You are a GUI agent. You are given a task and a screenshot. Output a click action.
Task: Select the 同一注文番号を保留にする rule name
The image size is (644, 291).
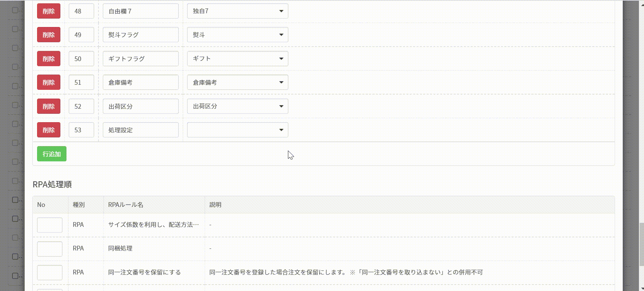144,272
